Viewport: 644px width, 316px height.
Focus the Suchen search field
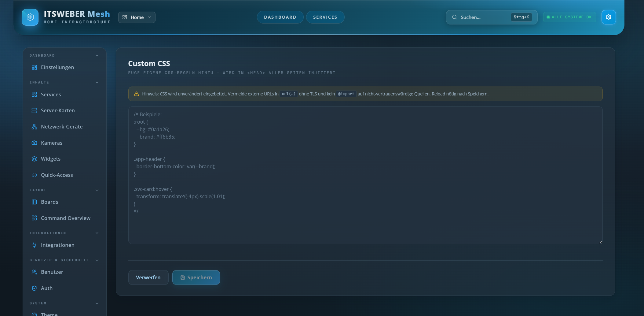[x=492, y=17]
